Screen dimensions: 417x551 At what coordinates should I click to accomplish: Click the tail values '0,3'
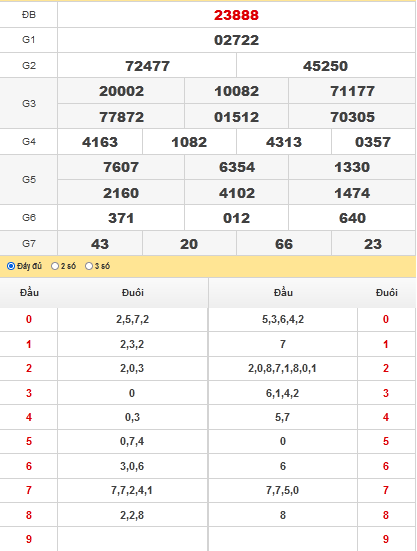coord(132,417)
